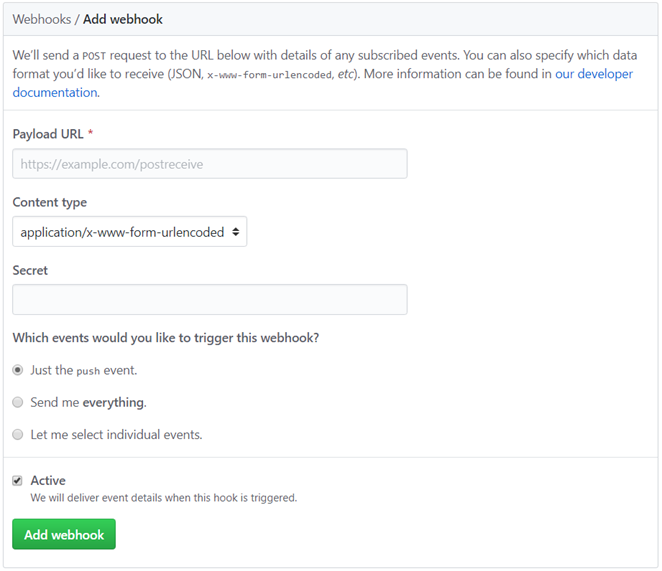
Task: Click the 'We will deliver event details' description
Action: tap(163, 497)
